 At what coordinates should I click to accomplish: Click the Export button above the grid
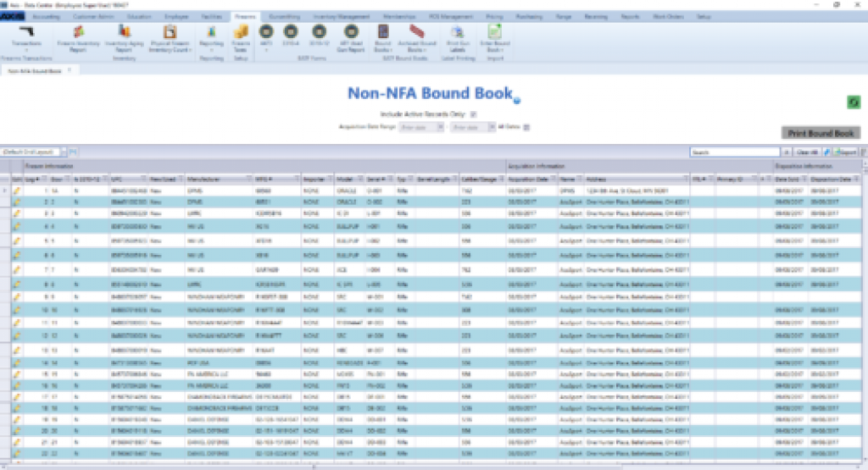pos(845,152)
